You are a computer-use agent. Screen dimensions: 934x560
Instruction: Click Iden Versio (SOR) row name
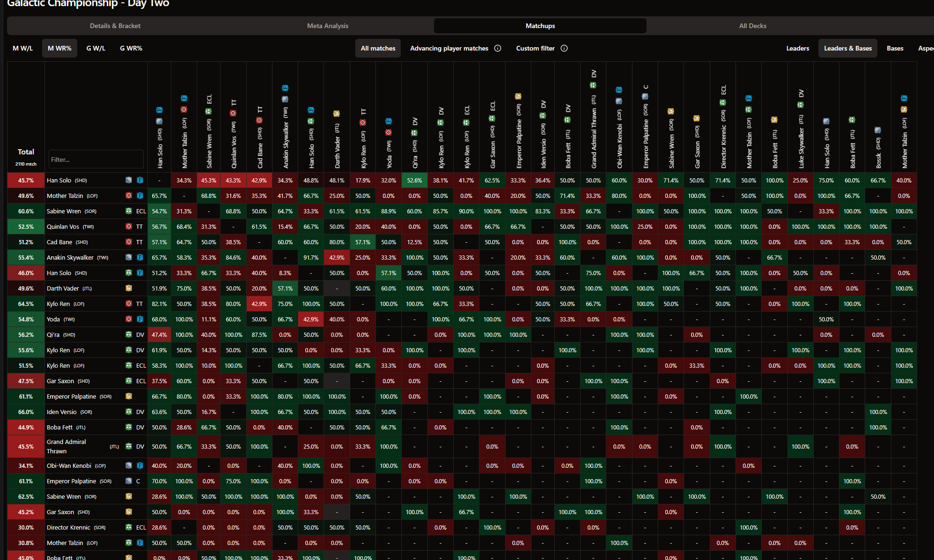pyautogui.click(x=69, y=412)
